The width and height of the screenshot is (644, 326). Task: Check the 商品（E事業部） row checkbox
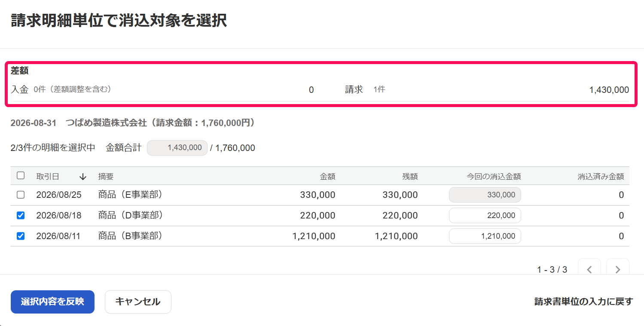click(x=21, y=195)
